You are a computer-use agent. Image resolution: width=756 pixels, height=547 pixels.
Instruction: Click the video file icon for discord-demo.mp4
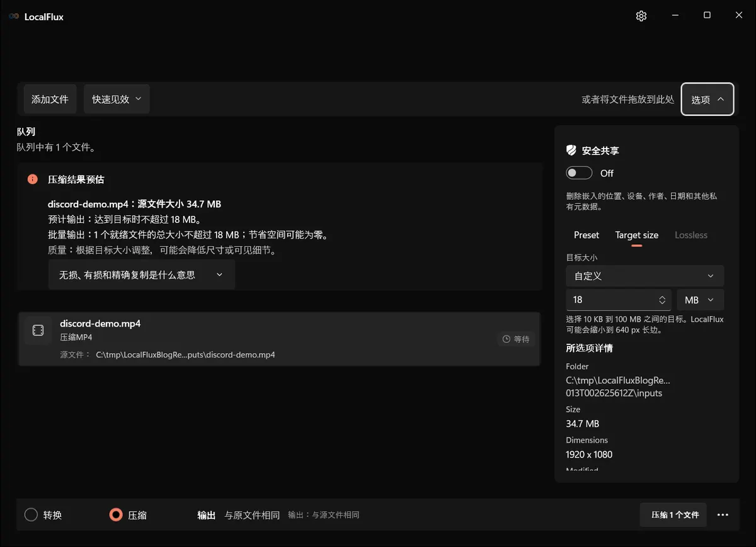(x=38, y=330)
